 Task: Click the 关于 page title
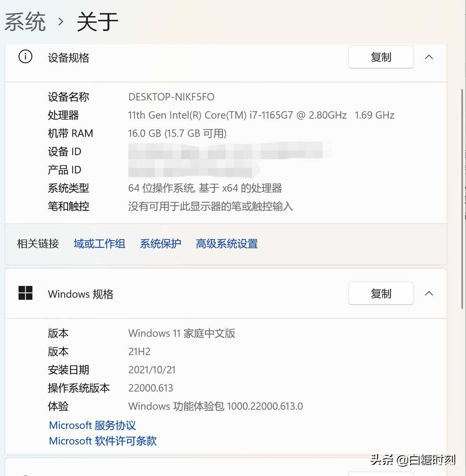pyautogui.click(x=97, y=22)
